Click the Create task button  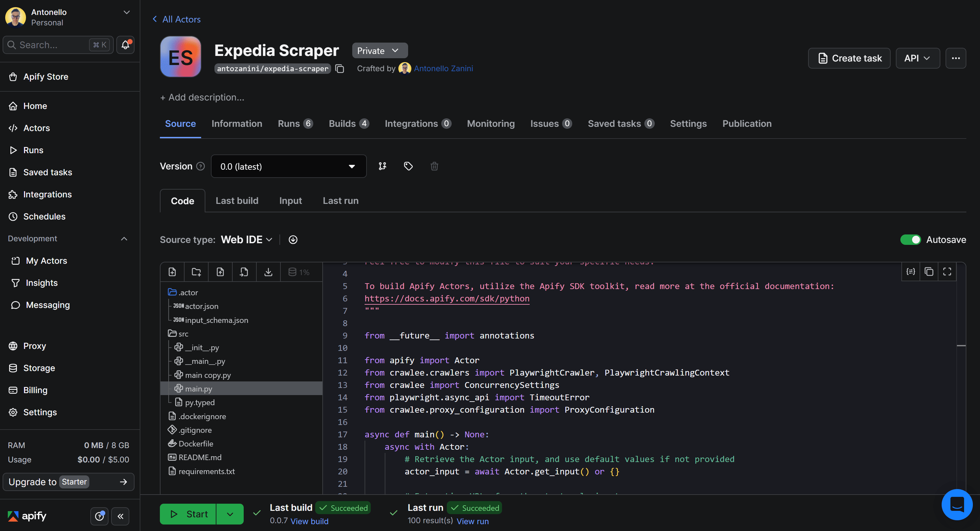[849, 58]
